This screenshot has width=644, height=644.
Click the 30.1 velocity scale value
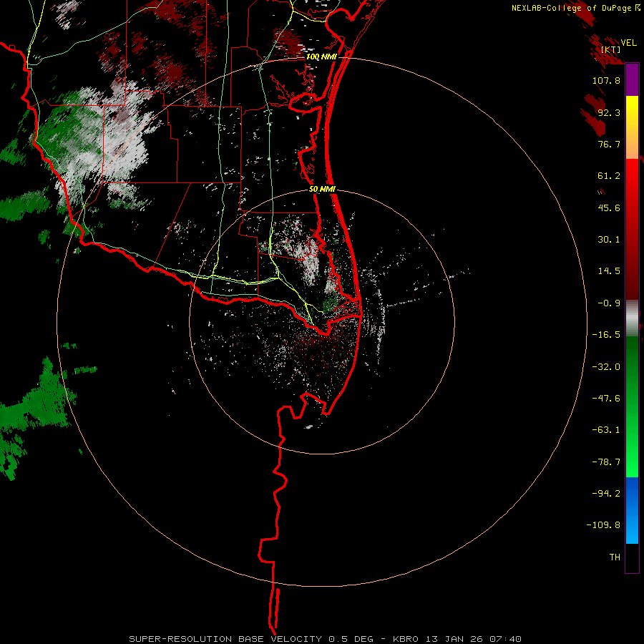tap(609, 240)
